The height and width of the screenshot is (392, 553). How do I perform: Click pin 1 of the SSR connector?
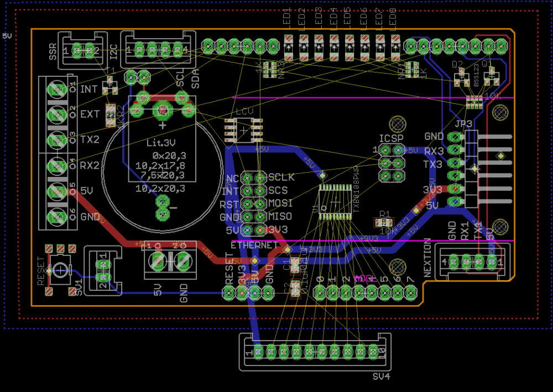(77, 50)
